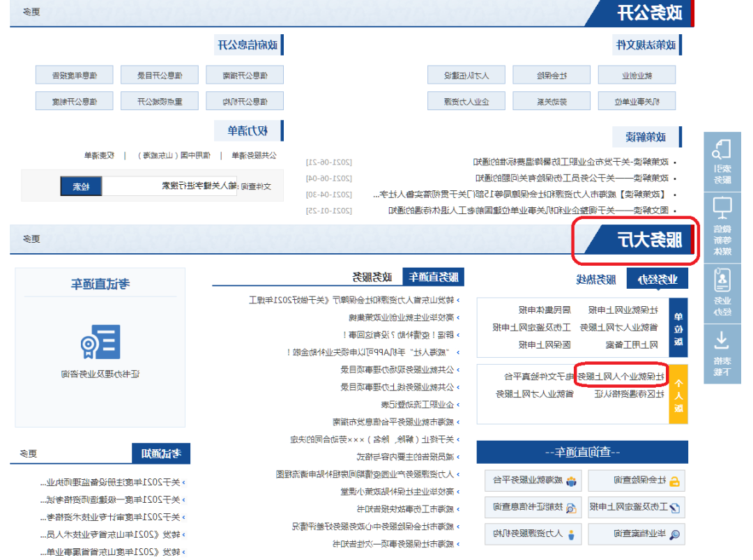Switch to 服务热线 tab
753x560 pixels.
595,279
